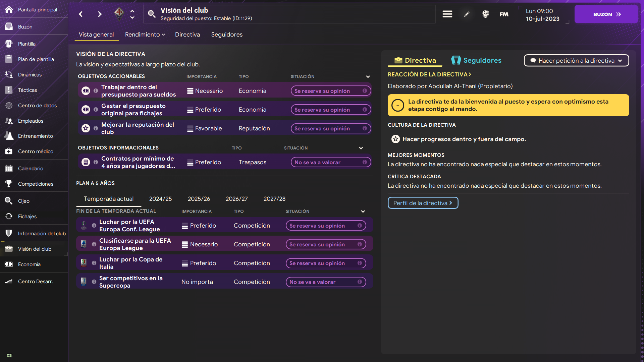Click the pencil edit icon
Viewport: 644px width, 362px height.
pyautogui.click(x=467, y=14)
